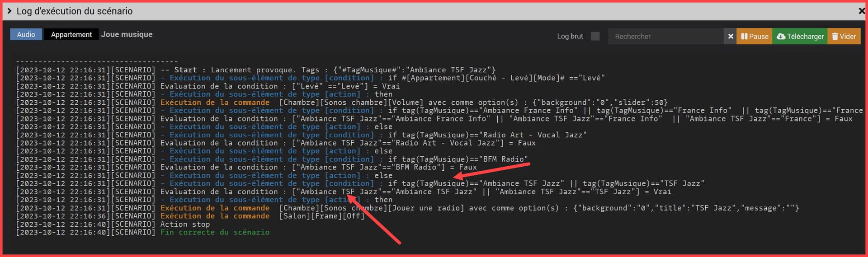Screen dimensions: 868x257
Task: Click the 'Lancement provoque' start log line
Action: point(256,70)
